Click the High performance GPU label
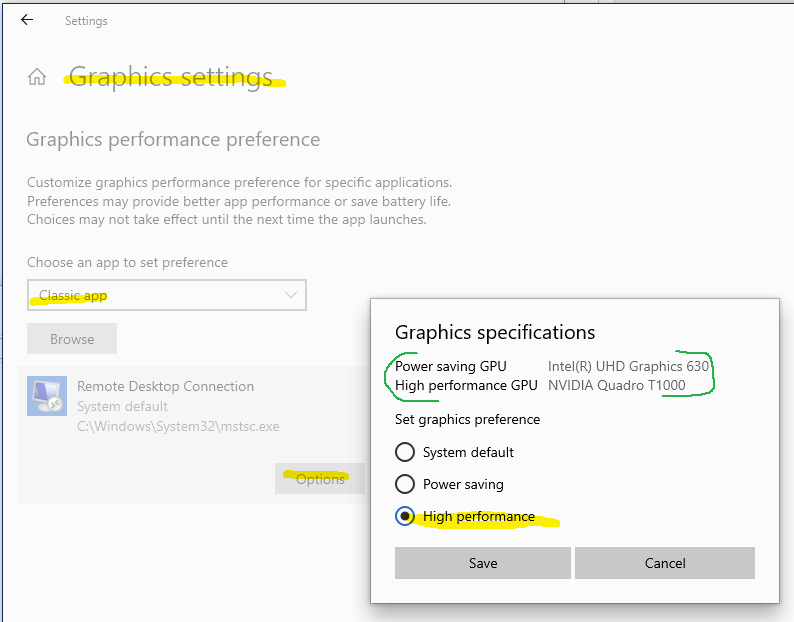 (x=466, y=385)
